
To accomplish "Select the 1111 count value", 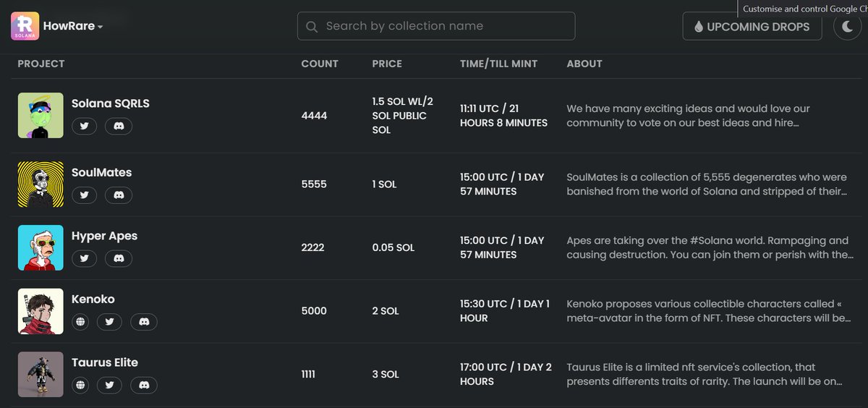I will pyautogui.click(x=309, y=375).
